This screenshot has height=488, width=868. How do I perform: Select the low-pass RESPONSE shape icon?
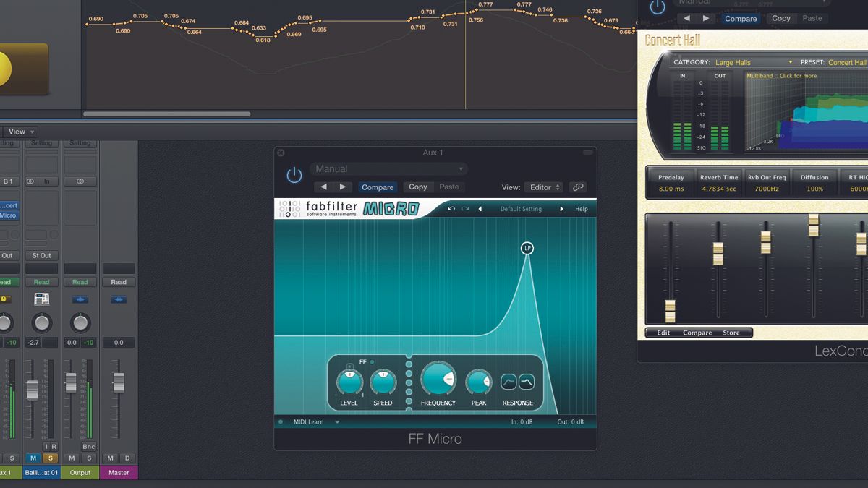(x=527, y=381)
